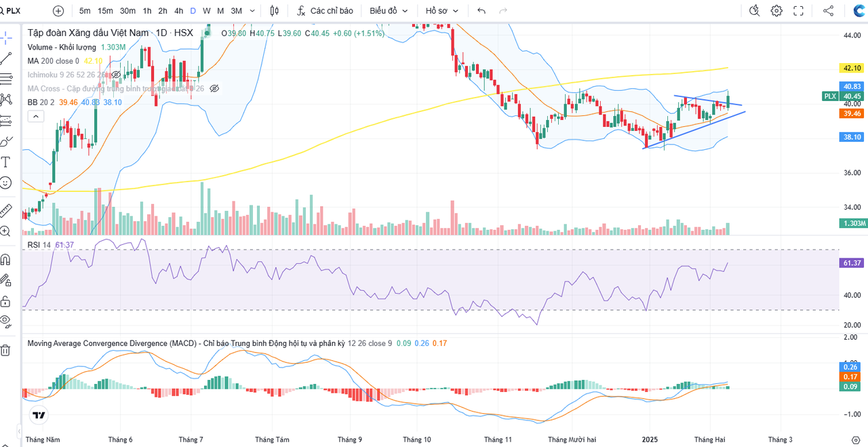Switch to 1h timeframe
The width and height of the screenshot is (868, 447).
(147, 11)
